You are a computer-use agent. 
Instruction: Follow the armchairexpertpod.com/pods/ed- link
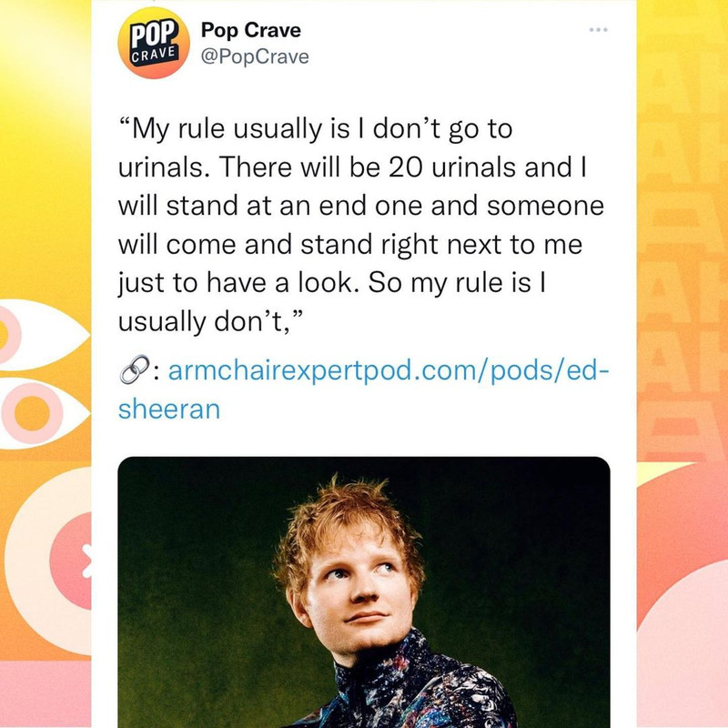tap(389, 370)
